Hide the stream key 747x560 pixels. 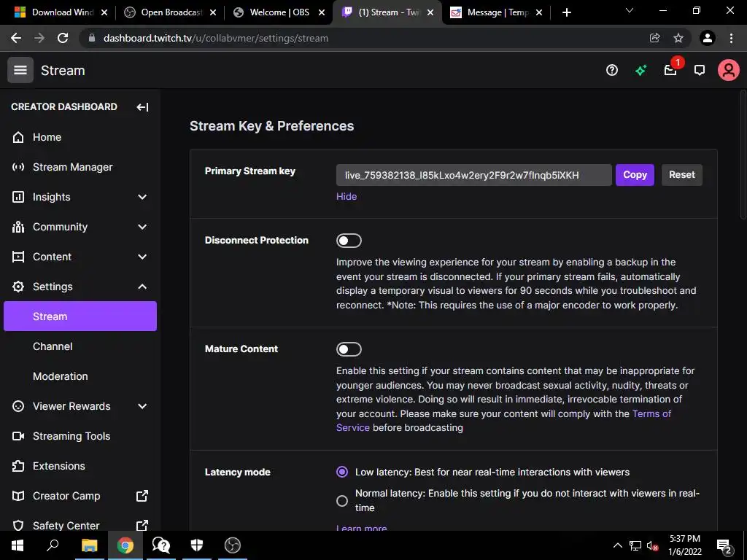coord(347,196)
